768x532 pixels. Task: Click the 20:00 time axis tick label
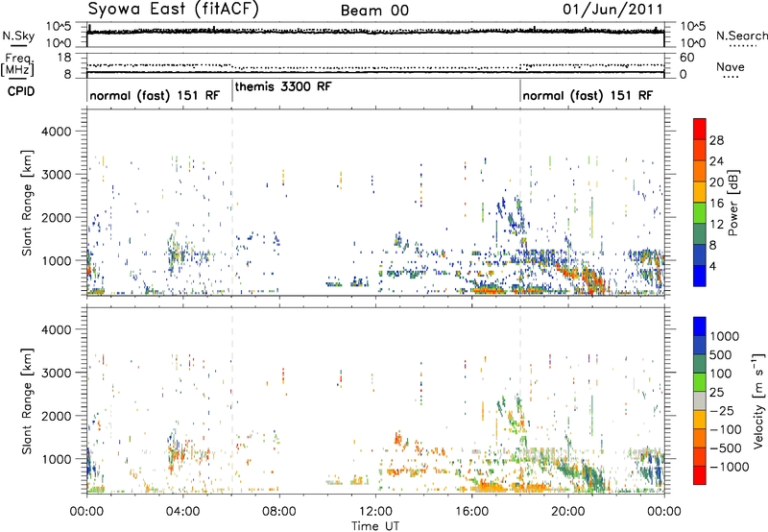(567, 512)
